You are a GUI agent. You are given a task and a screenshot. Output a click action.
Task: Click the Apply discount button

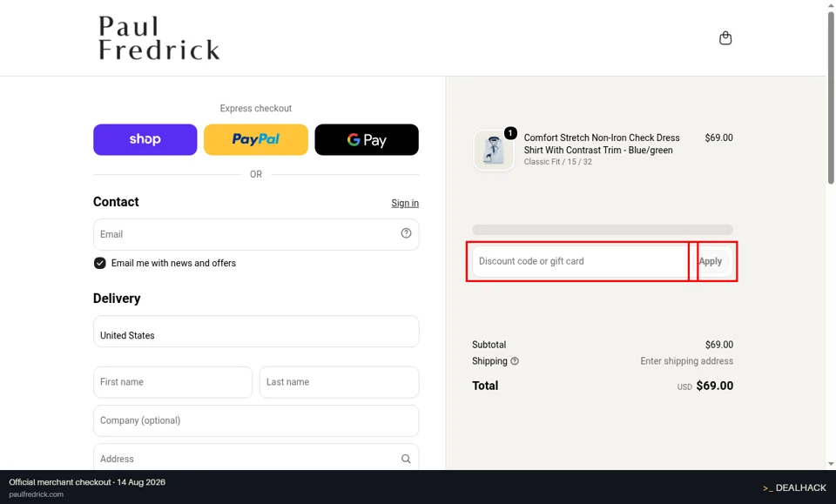(711, 261)
